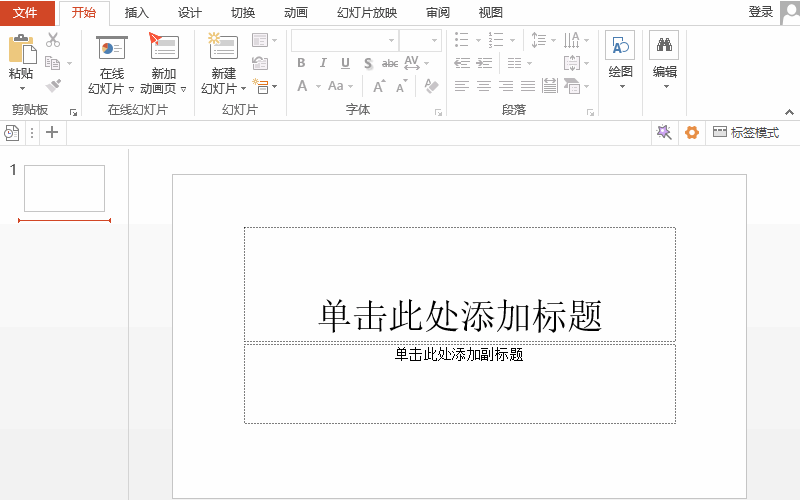Click the Login (登录) link
This screenshot has width=800, height=500.
[760, 12]
